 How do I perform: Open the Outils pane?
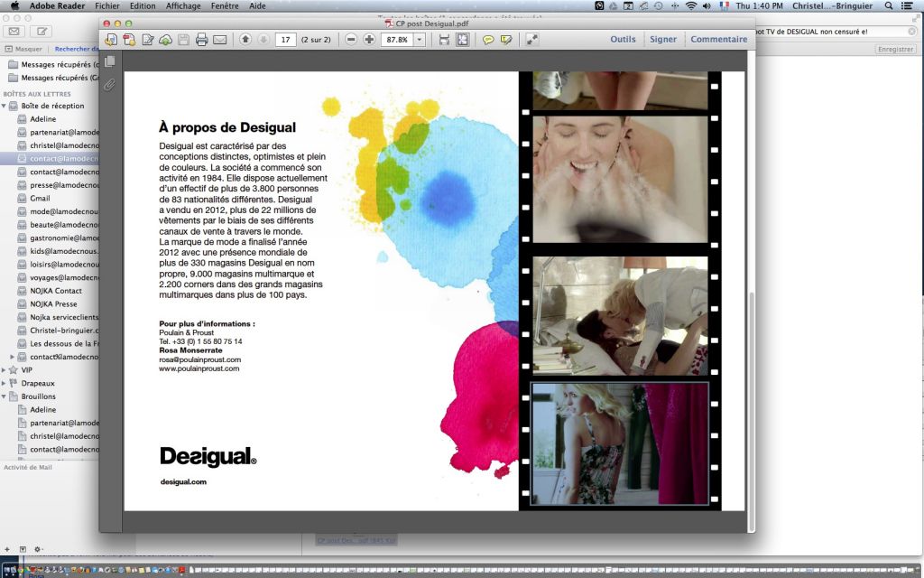623,39
